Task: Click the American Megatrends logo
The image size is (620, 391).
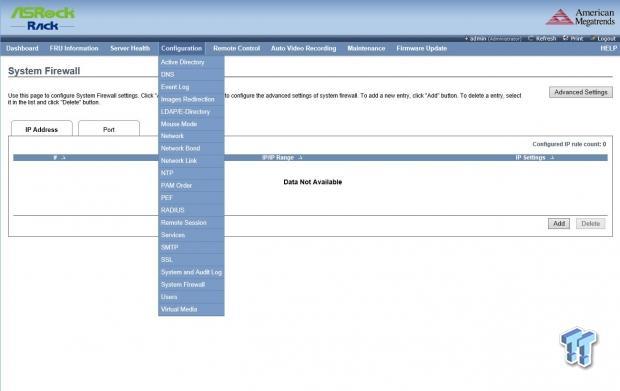Action: (x=580, y=17)
